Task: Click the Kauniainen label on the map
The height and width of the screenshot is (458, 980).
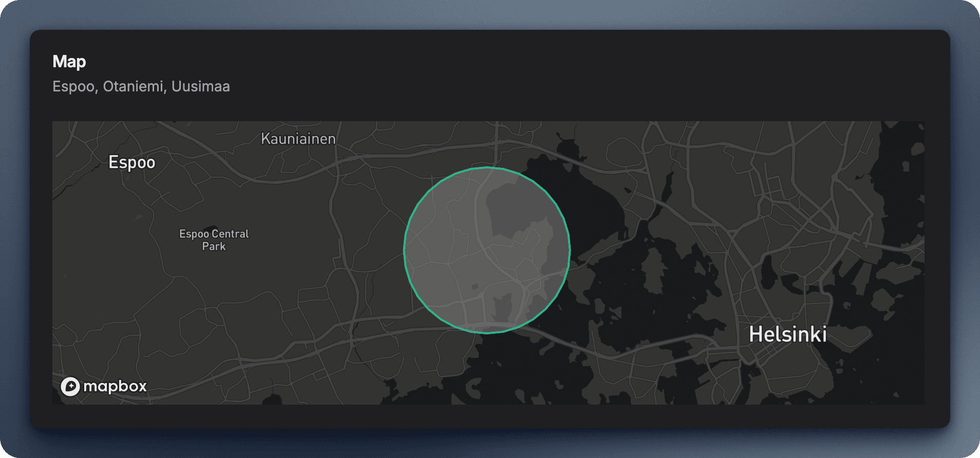Action: click(x=298, y=139)
